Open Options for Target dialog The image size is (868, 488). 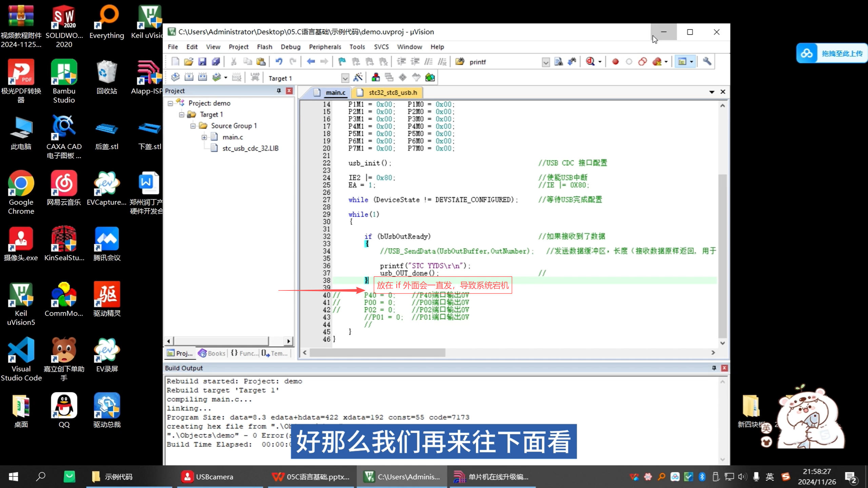pos(358,77)
